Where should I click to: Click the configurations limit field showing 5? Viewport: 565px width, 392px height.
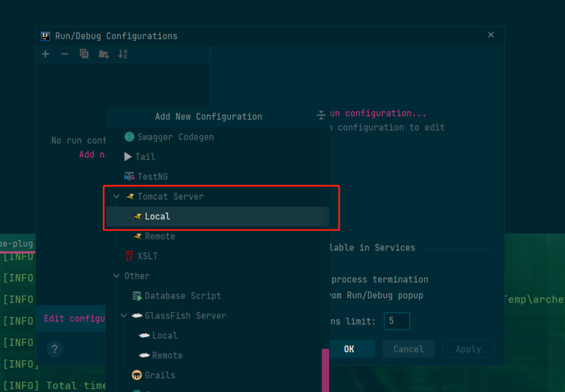click(x=397, y=321)
